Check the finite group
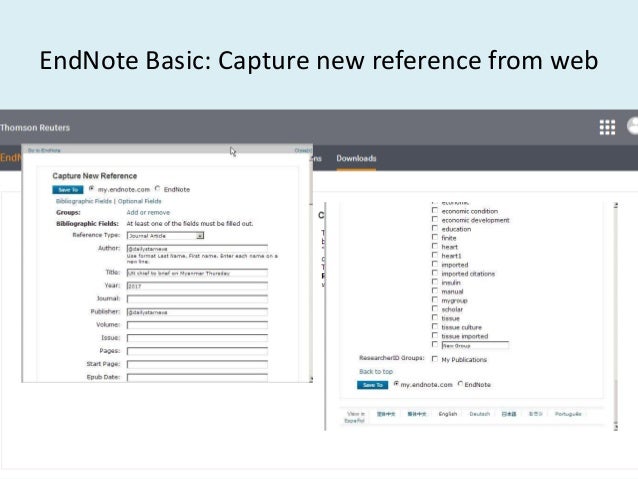638x479 pixels. click(x=435, y=237)
